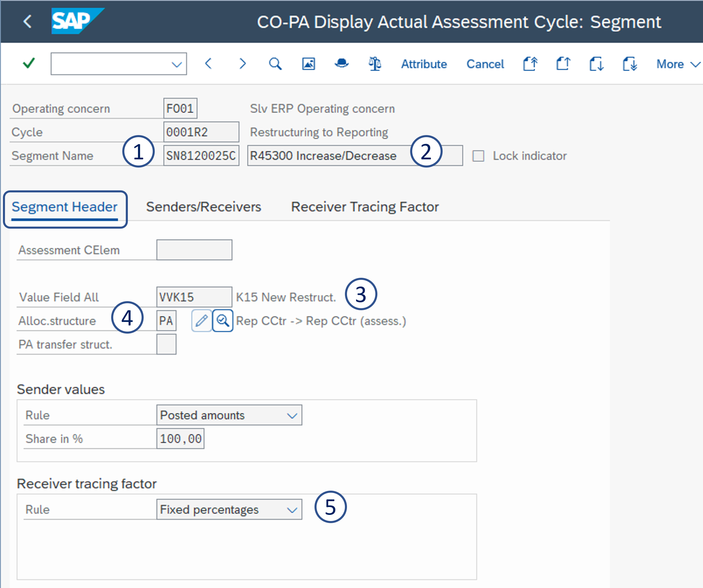The height and width of the screenshot is (588, 703).
Task: Click the green checkmark Enter icon
Action: [29, 63]
